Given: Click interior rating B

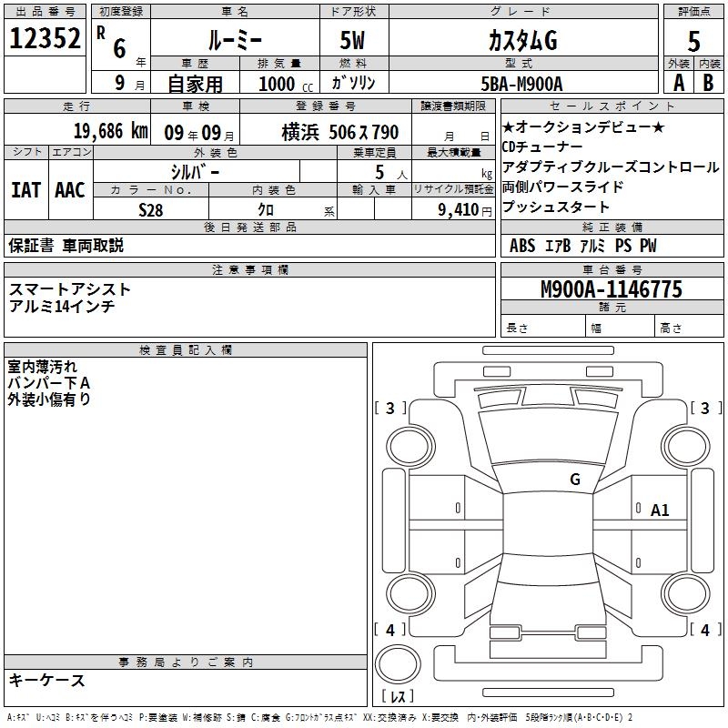Looking at the screenshot, I should 708,83.
